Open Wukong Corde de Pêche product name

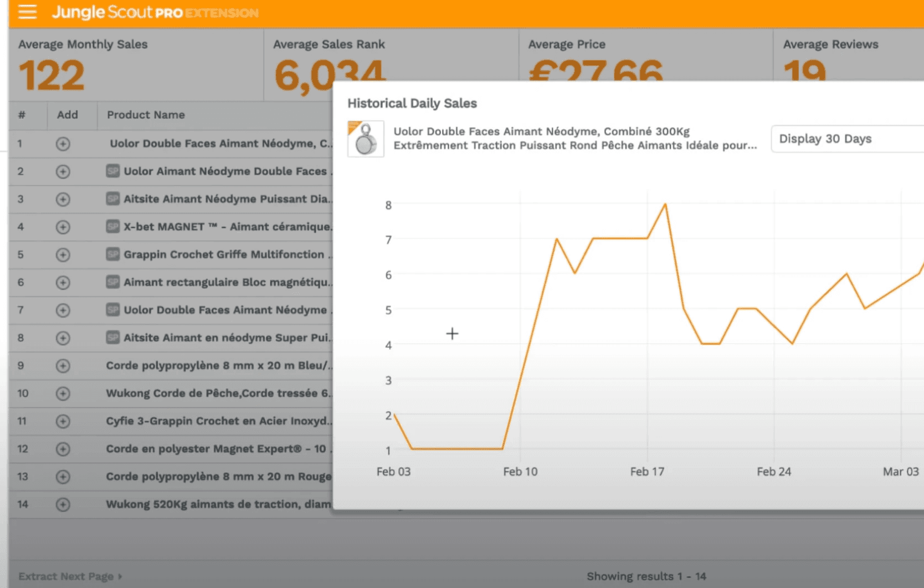(219, 393)
